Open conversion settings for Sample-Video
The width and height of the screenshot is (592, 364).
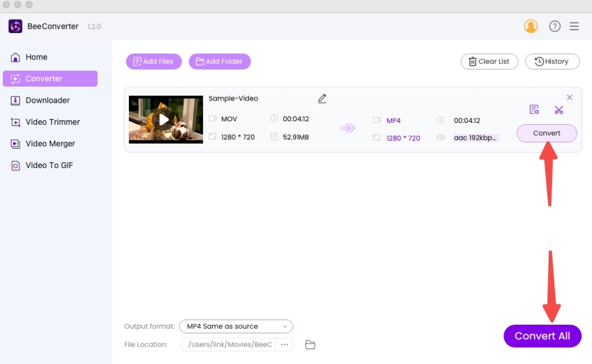tap(534, 109)
